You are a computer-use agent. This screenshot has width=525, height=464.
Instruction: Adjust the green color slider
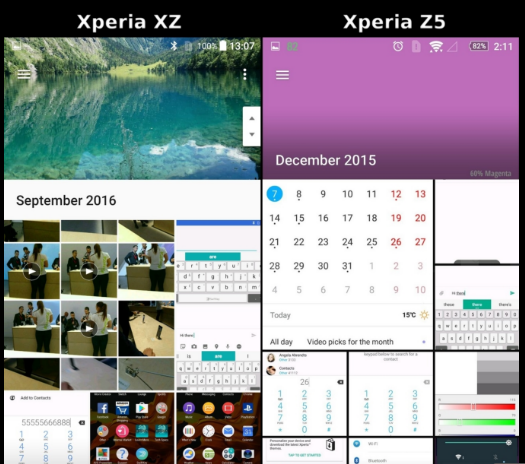coord(476,422)
